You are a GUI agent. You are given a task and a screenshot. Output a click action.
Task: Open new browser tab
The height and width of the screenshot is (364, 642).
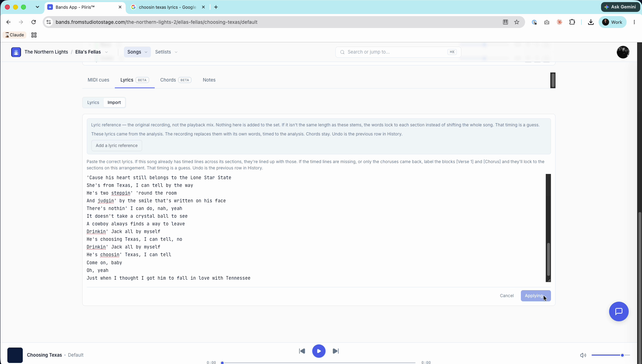[216, 7]
